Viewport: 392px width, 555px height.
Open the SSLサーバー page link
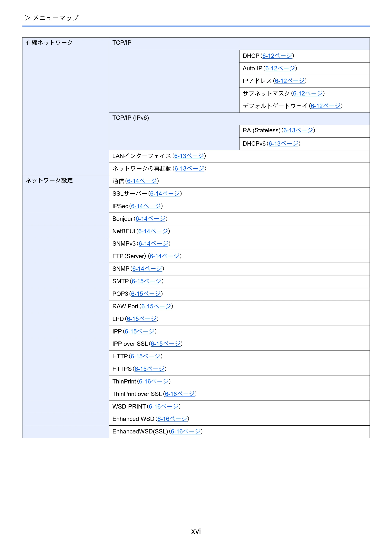click(165, 194)
